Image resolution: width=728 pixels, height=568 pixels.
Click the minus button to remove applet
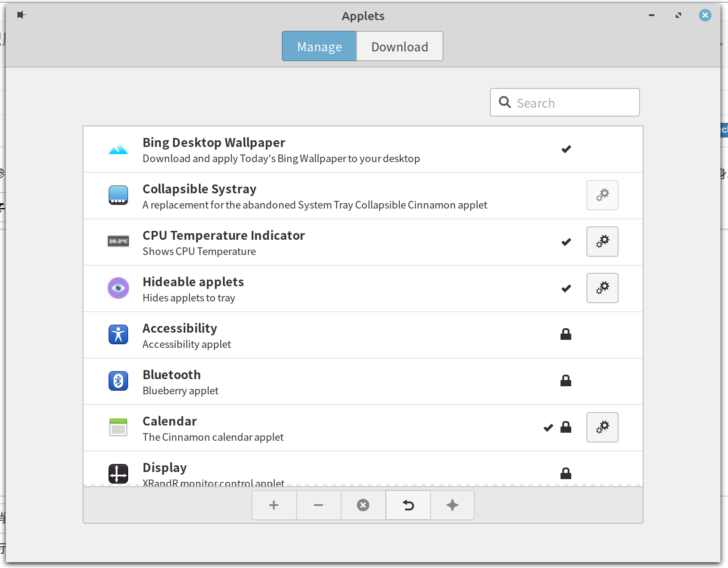tap(318, 505)
